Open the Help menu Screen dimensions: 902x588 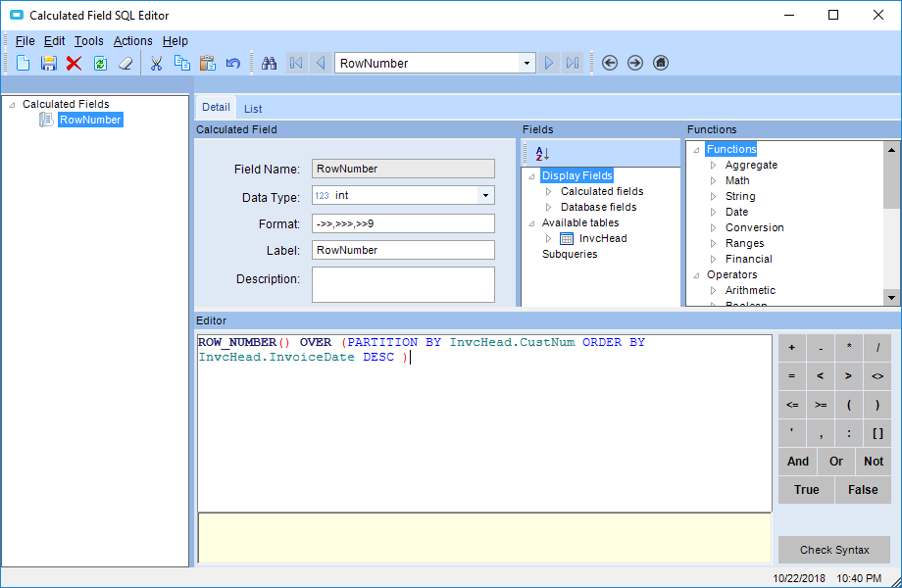pyautogui.click(x=175, y=41)
